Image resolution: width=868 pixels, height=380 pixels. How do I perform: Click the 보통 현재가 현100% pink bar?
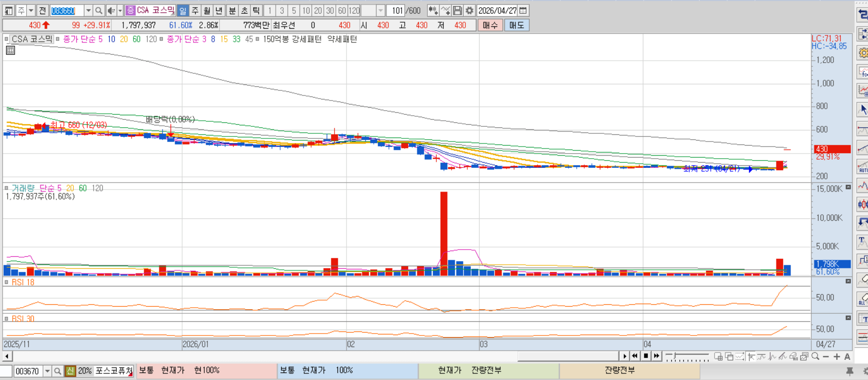(x=206, y=370)
